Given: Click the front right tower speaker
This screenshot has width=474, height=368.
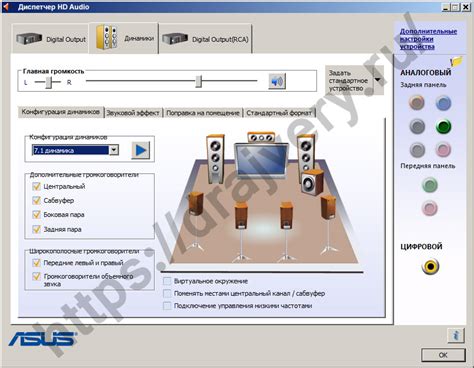Looking at the screenshot, I should click(306, 153).
